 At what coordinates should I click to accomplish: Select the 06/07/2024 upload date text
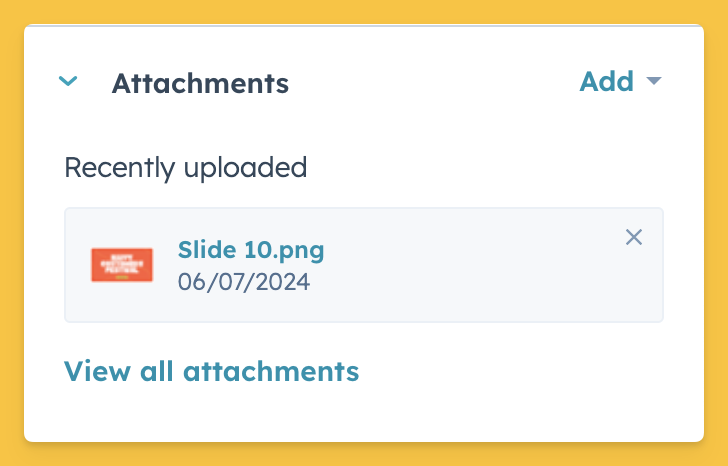click(244, 282)
